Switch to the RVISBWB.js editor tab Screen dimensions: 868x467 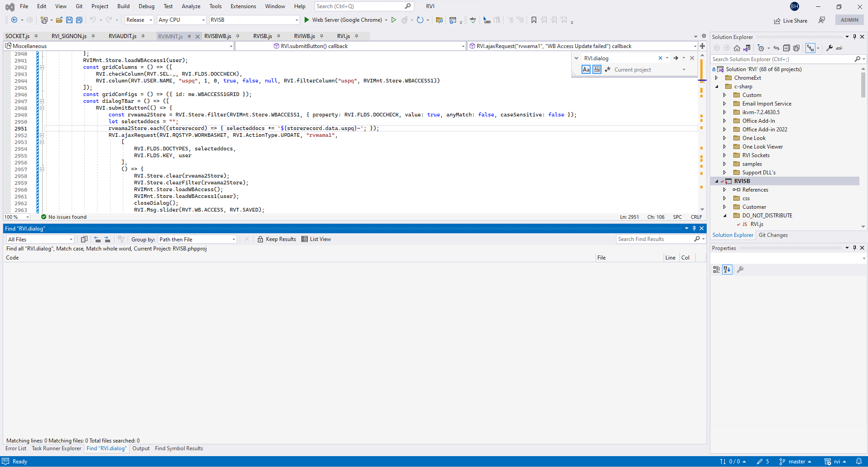pos(218,36)
